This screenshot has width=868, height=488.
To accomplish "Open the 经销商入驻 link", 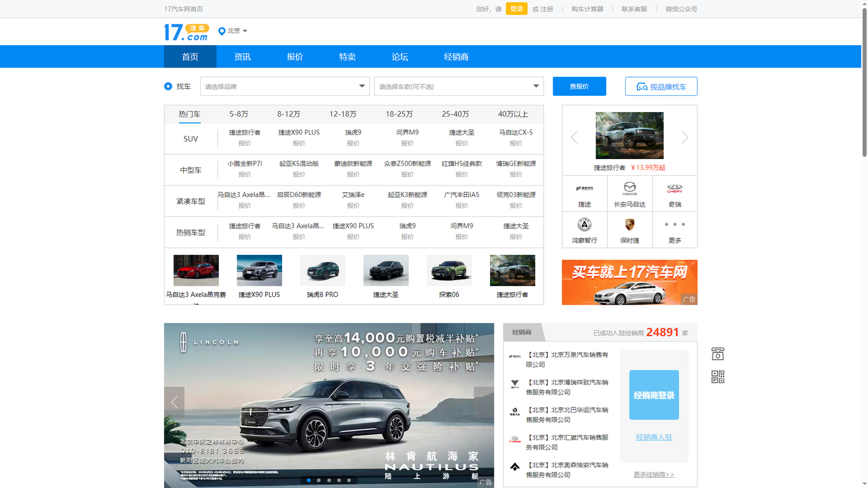I will [x=654, y=437].
